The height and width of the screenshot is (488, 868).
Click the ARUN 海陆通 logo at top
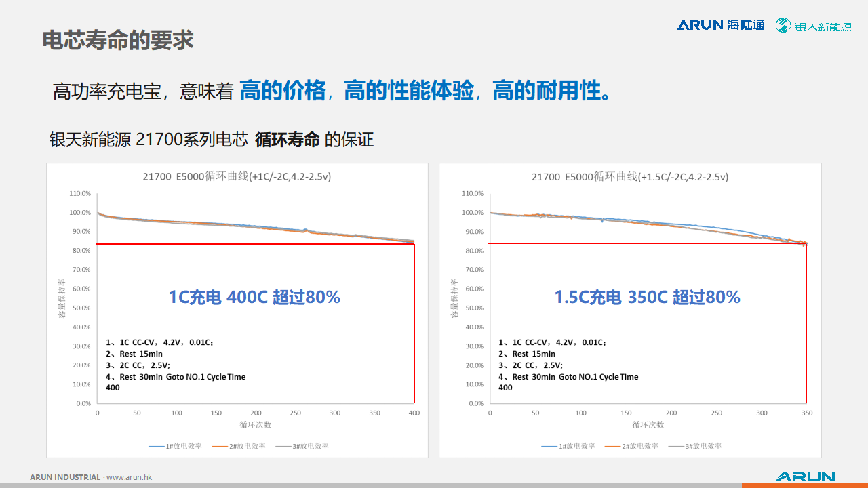pyautogui.click(x=721, y=25)
